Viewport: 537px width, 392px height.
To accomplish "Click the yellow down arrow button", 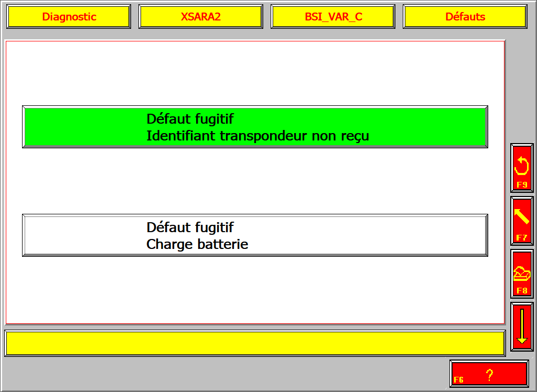I will tap(522, 327).
